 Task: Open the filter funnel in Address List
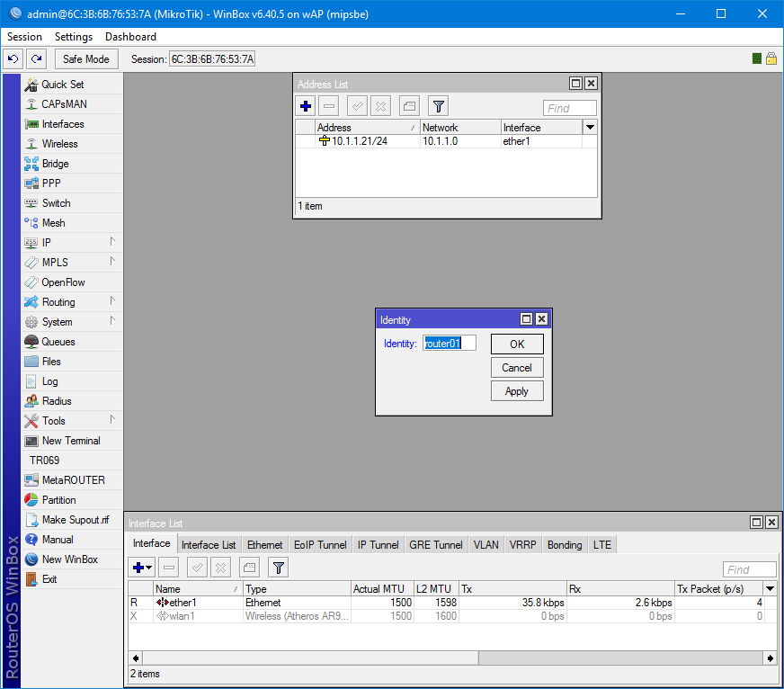click(x=438, y=105)
